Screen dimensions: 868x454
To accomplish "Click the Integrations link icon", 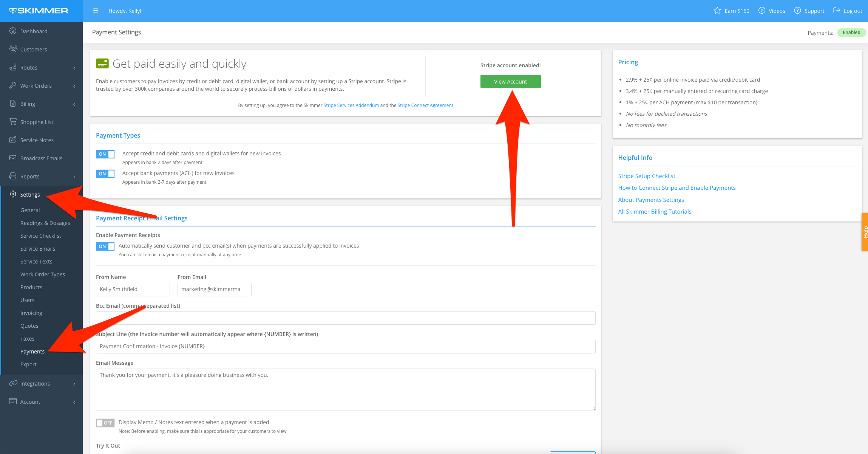I will [x=13, y=383].
